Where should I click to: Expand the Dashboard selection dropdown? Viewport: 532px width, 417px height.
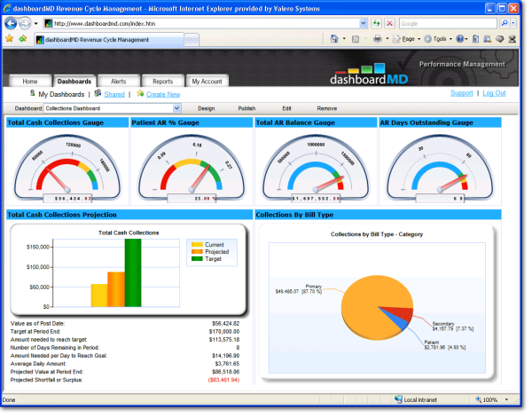[176, 108]
